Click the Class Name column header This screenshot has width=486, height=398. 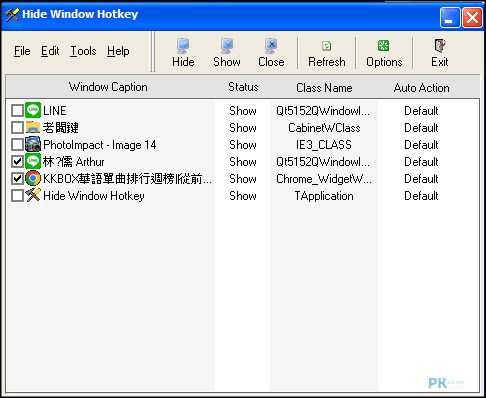(x=324, y=88)
